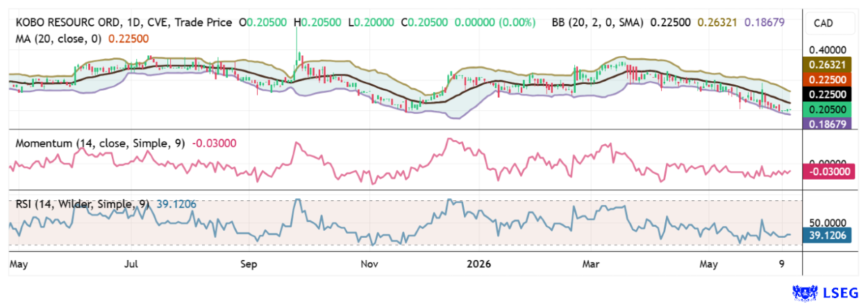Click the high value H0.20500
Screen dimensions: 868x303
[x=317, y=22]
